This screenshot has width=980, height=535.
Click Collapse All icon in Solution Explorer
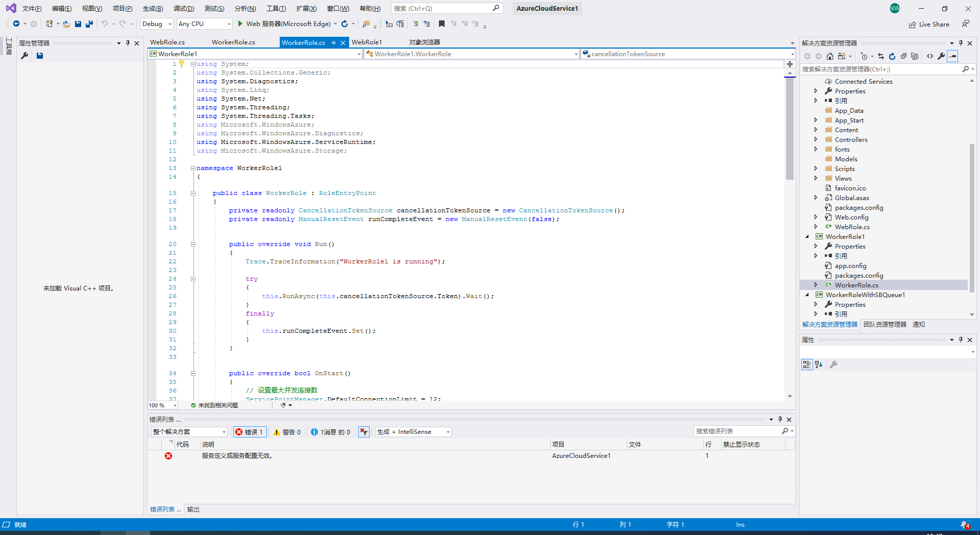point(903,56)
